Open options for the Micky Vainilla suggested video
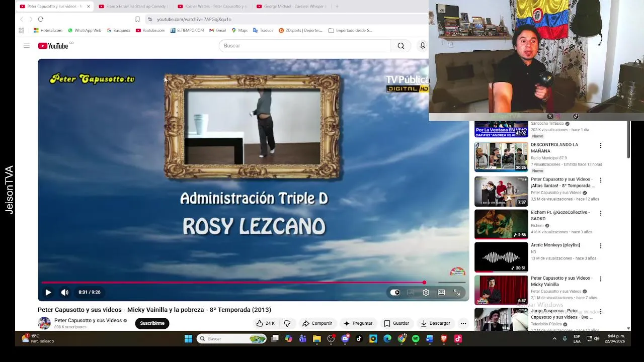This screenshot has width=644, height=362. (600, 279)
